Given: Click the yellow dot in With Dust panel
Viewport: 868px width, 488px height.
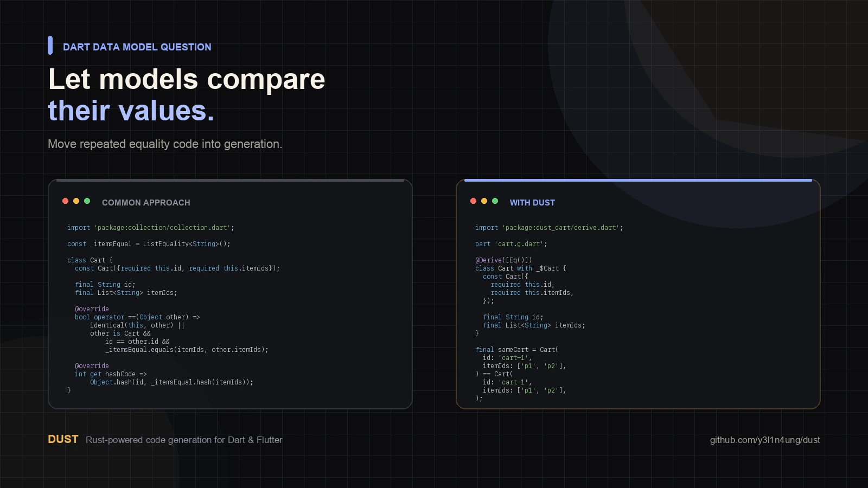Looking at the screenshot, I should coord(484,201).
